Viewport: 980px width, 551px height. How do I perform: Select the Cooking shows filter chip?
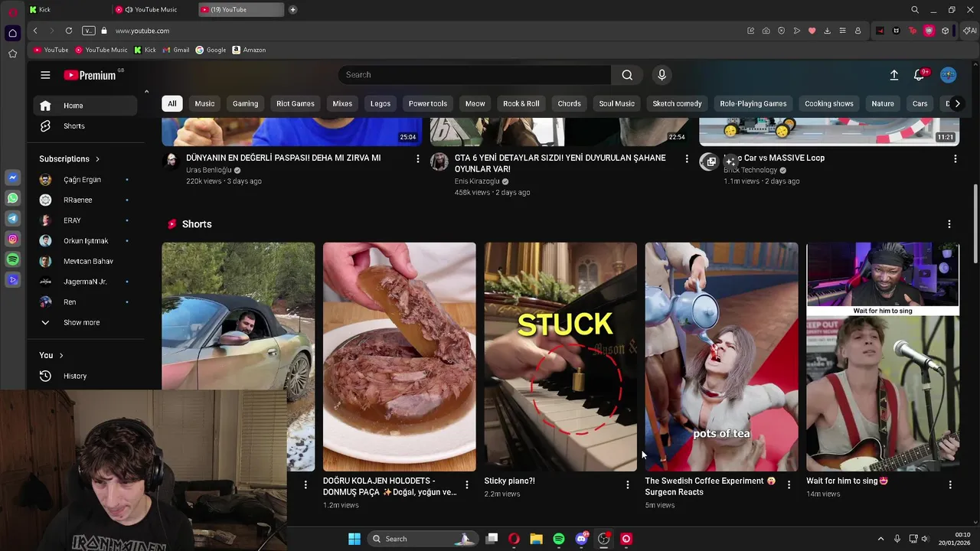[829, 104]
